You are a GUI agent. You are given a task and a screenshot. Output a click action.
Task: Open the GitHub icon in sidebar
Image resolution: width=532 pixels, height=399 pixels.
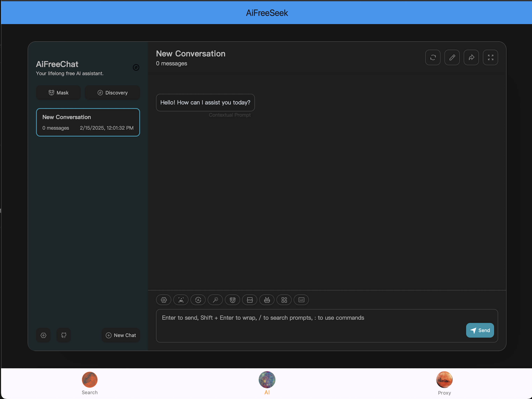[64, 335]
